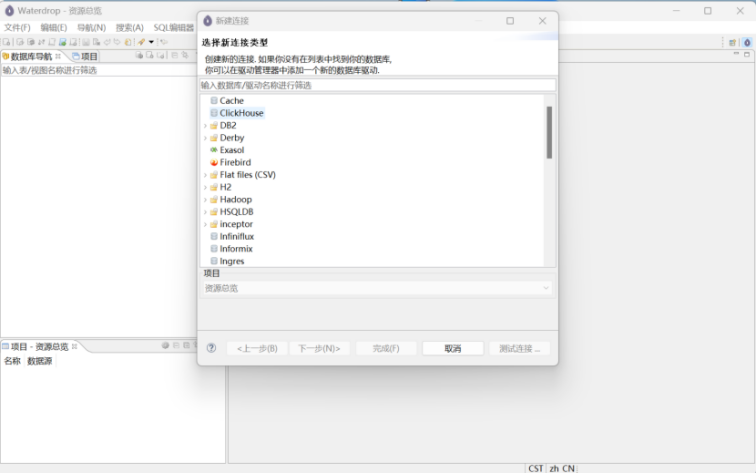The width and height of the screenshot is (756, 473).
Task: Maximize the 新建连接 dialog window
Action: click(x=510, y=21)
